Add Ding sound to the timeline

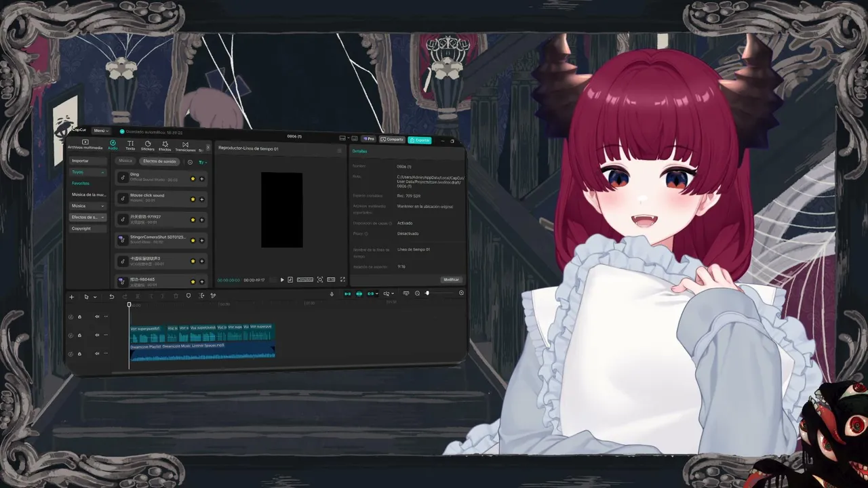tap(201, 179)
